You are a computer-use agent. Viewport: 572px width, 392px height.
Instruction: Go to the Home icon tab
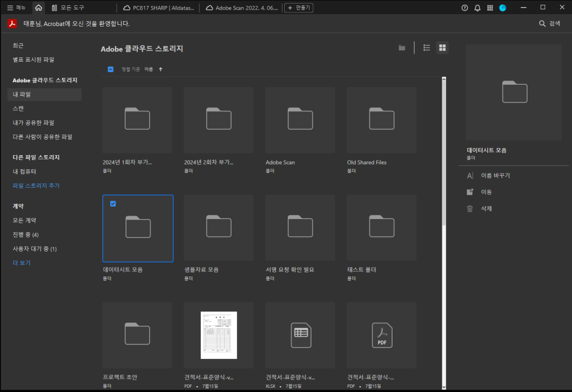[38, 8]
